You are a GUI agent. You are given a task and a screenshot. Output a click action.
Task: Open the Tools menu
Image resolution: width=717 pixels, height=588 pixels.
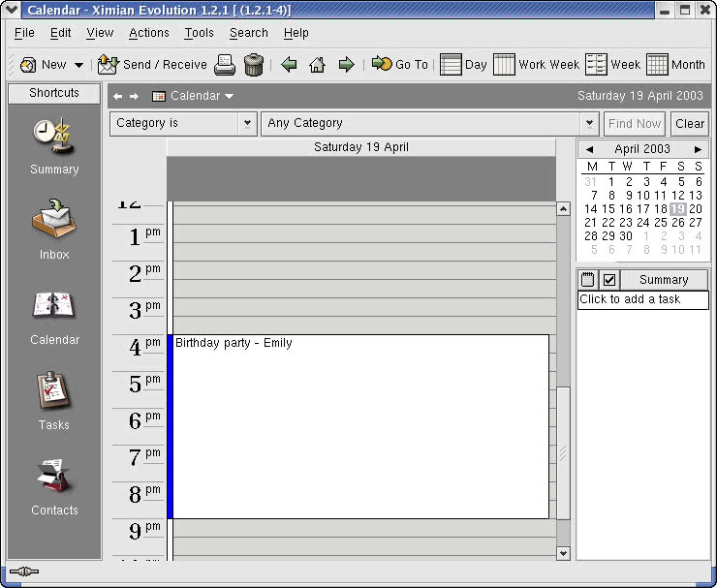click(x=199, y=33)
